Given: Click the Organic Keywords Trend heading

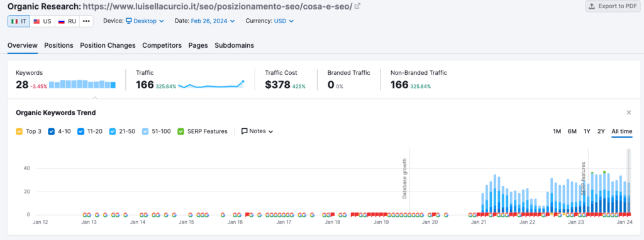Looking at the screenshot, I should click(x=55, y=112).
